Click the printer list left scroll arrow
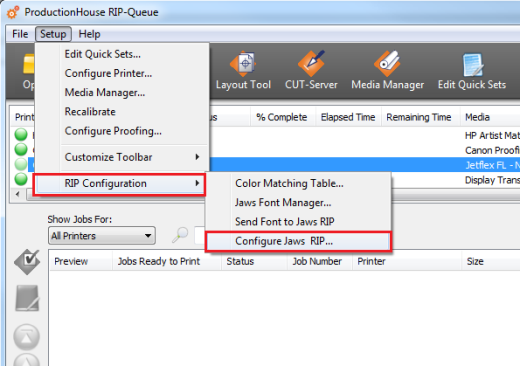This screenshot has width=520, height=366. [18, 194]
